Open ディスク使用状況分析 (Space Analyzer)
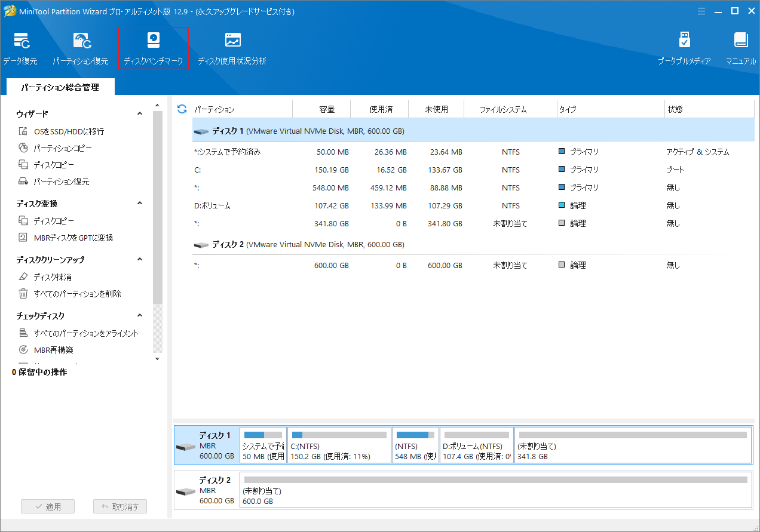The image size is (760, 532). click(x=232, y=48)
